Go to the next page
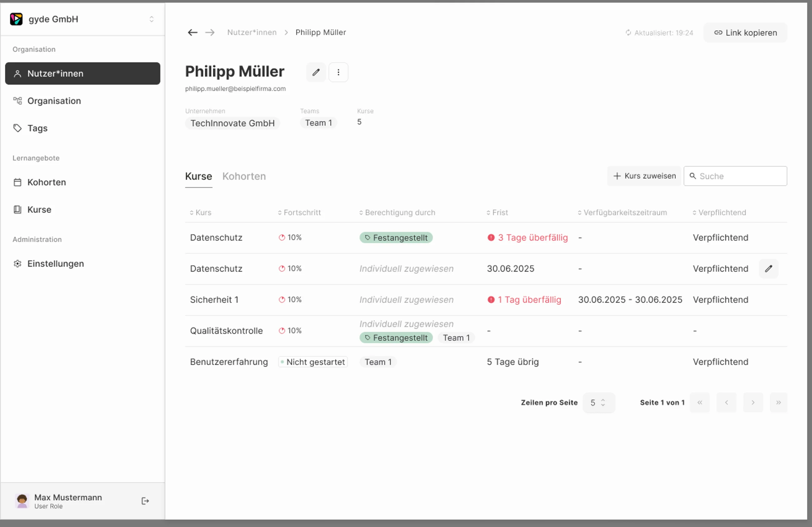This screenshot has width=812, height=527. pos(753,403)
